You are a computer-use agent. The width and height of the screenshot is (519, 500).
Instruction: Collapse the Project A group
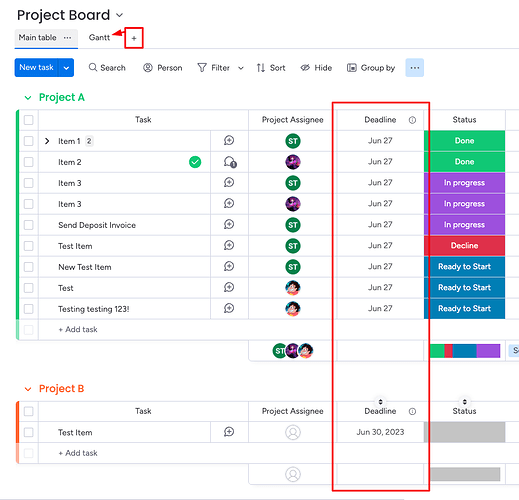[x=28, y=98]
